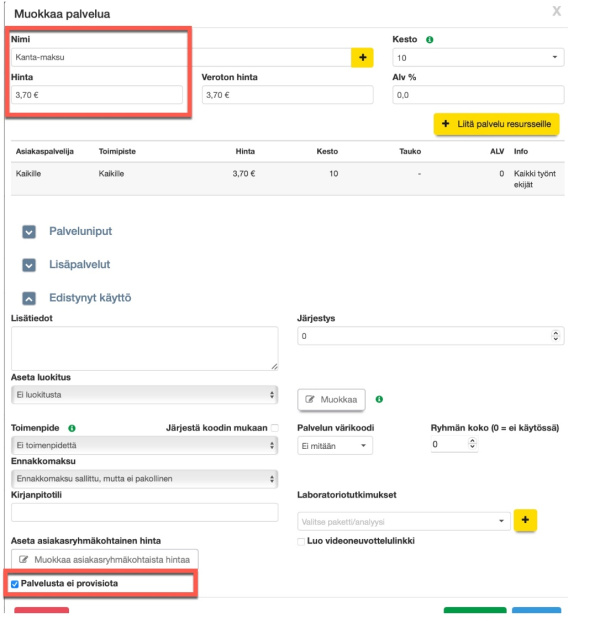Expand the Palveluniput section
The width and height of the screenshot is (600, 627).
click(29, 232)
